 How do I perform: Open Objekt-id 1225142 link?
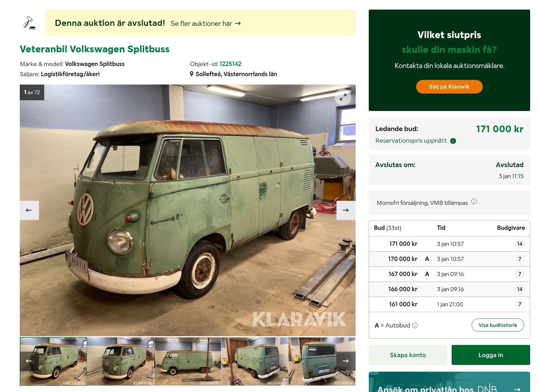[x=230, y=64]
